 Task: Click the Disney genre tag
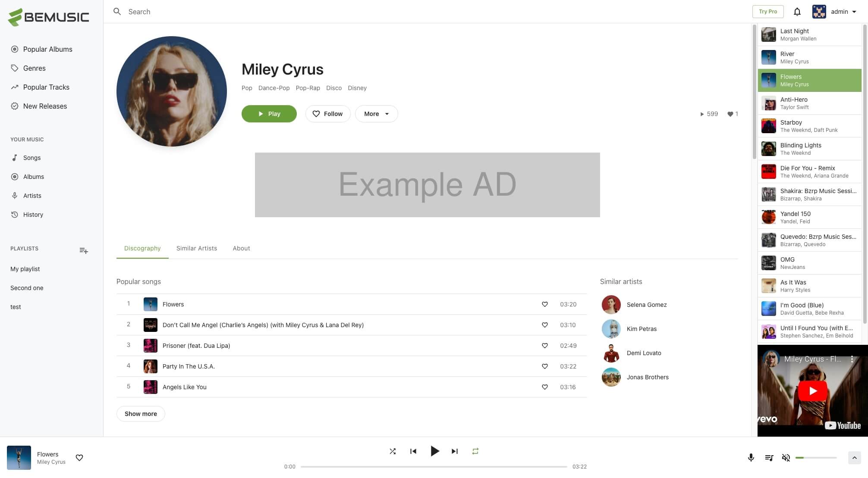(x=357, y=88)
